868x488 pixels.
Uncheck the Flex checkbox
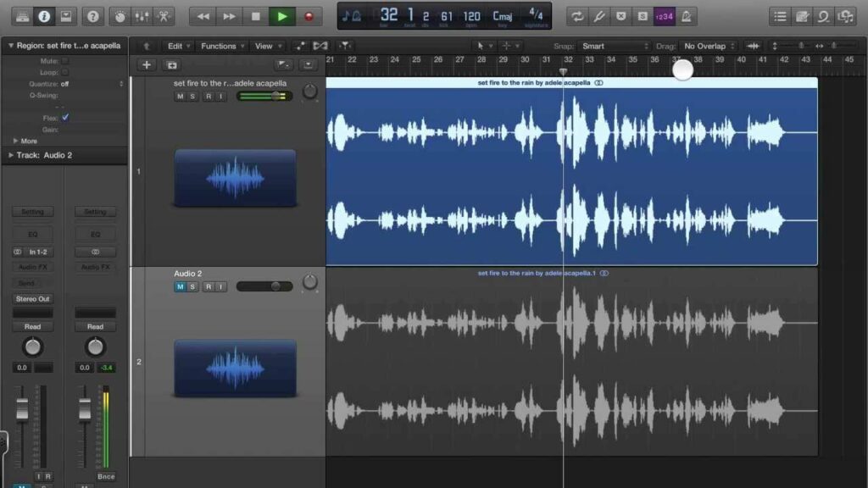tap(65, 117)
